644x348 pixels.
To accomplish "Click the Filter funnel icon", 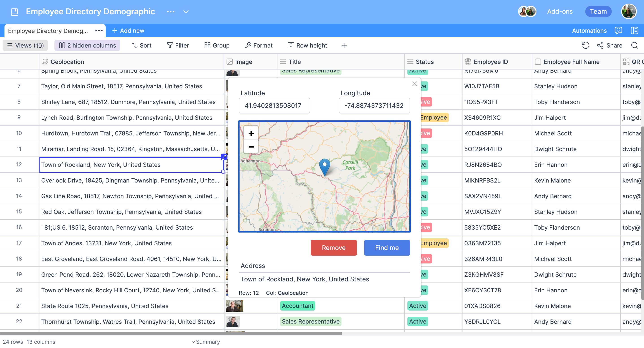I will [x=170, y=45].
